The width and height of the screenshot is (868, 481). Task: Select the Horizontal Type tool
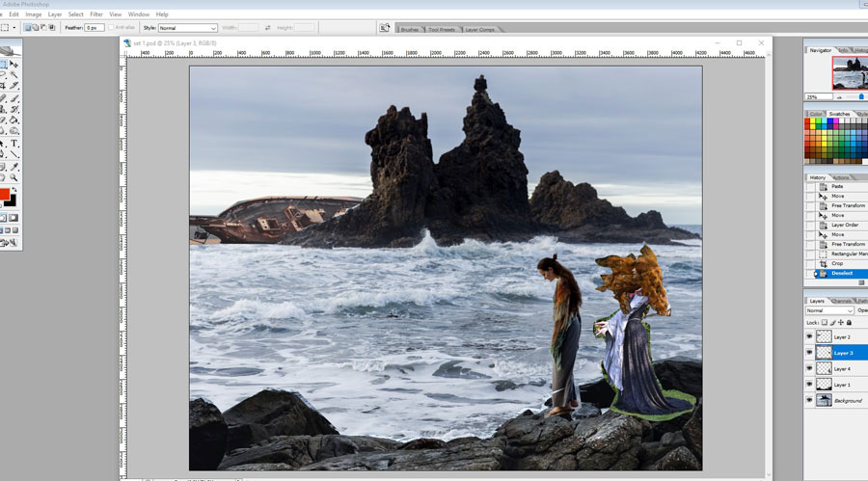[14, 144]
